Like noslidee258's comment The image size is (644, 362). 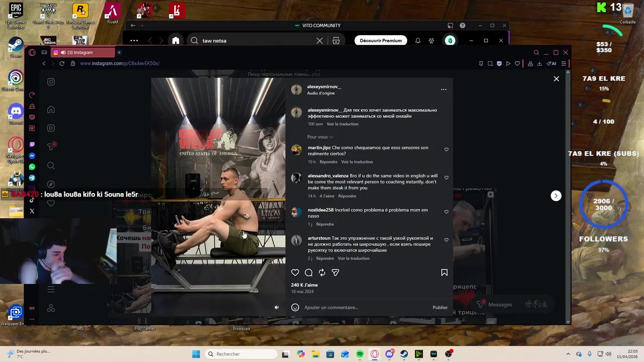click(x=446, y=212)
